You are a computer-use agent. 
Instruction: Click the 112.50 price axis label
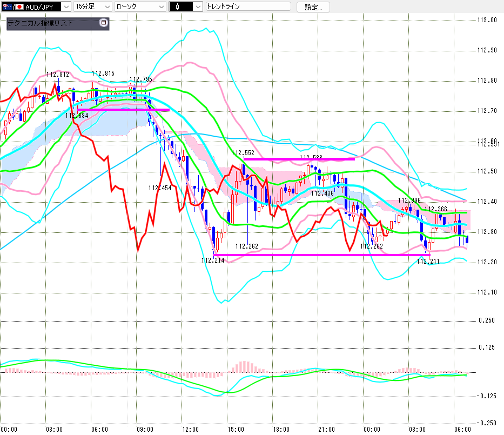tap(487, 171)
